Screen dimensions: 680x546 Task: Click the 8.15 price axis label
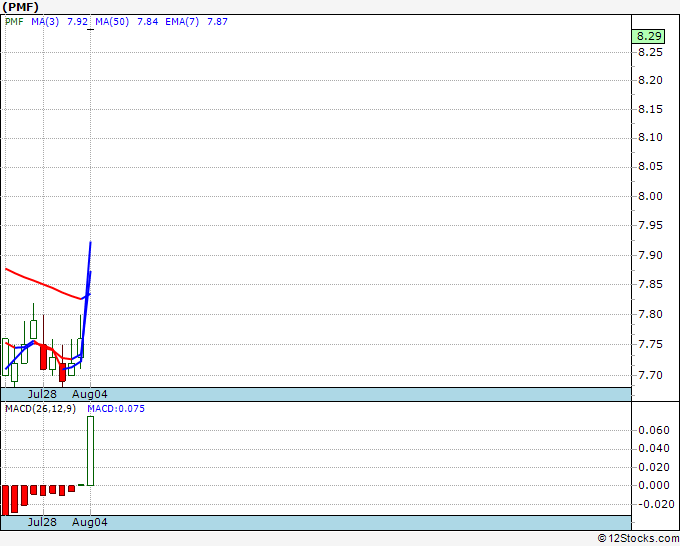(651, 109)
